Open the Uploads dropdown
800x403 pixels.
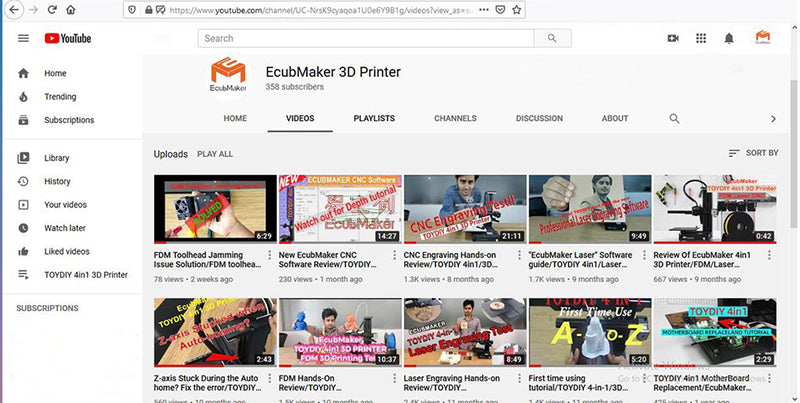point(170,154)
